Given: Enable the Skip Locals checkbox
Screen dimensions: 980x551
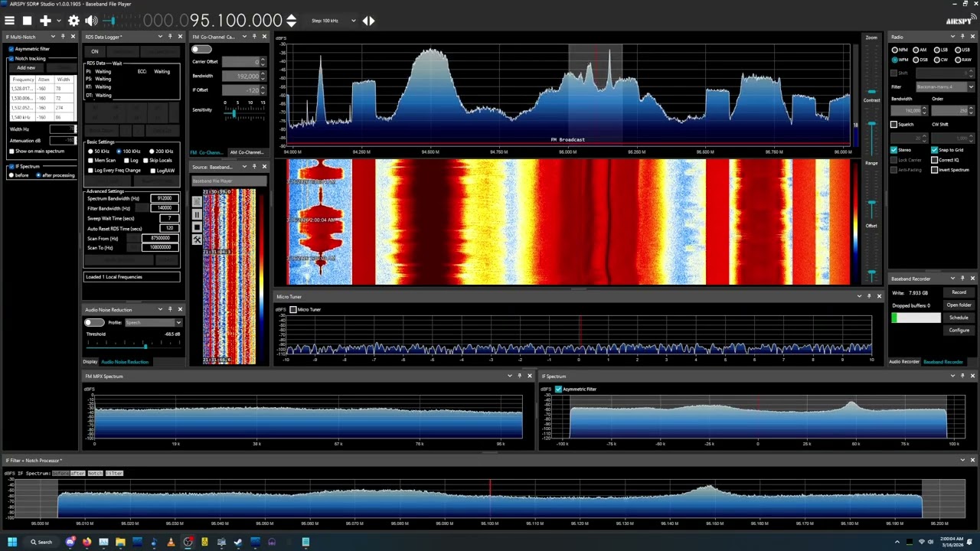Looking at the screenshot, I should point(145,160).
